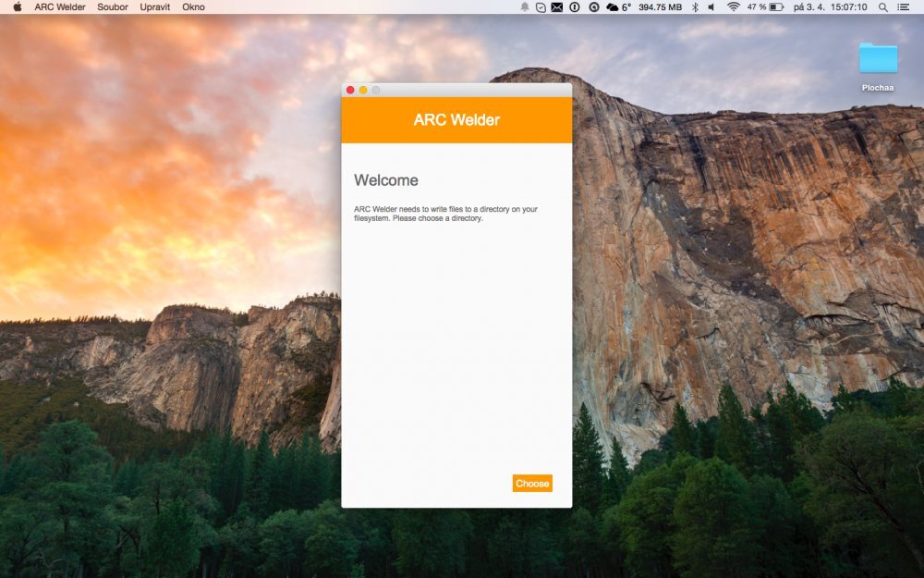Open Notification Center list icon
The width and height of the screenshot is (924, 578).
point(904,6)
